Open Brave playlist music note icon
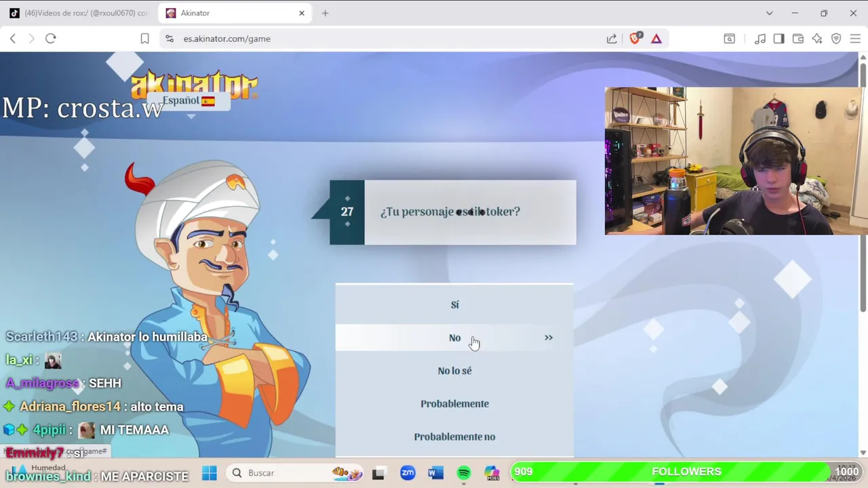This screenshot has width=868, height=488. click(x=760, y=39)
